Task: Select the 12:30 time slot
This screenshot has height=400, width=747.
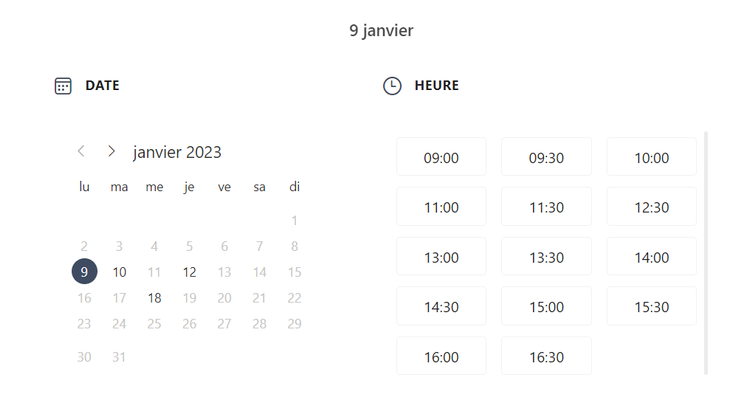Action: click(x=652, y=207)
